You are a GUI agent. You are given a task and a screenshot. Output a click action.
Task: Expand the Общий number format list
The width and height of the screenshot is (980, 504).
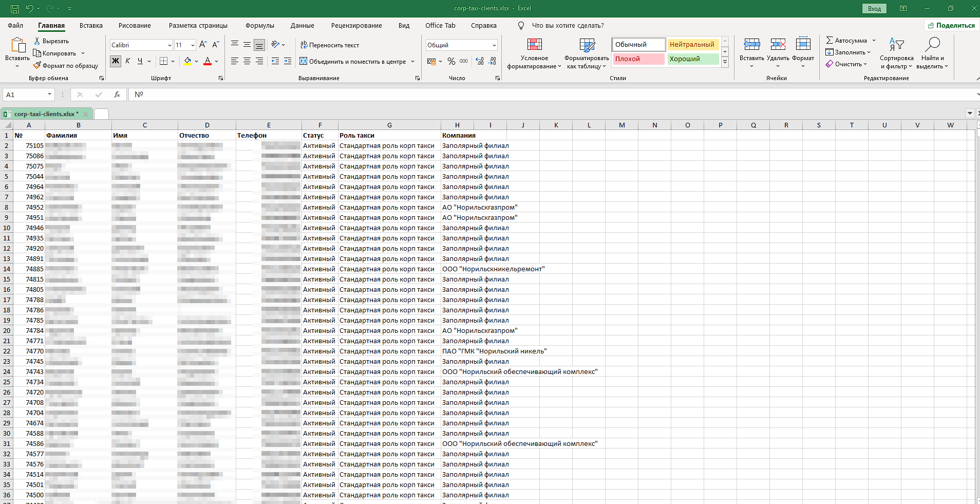point(493,45)
